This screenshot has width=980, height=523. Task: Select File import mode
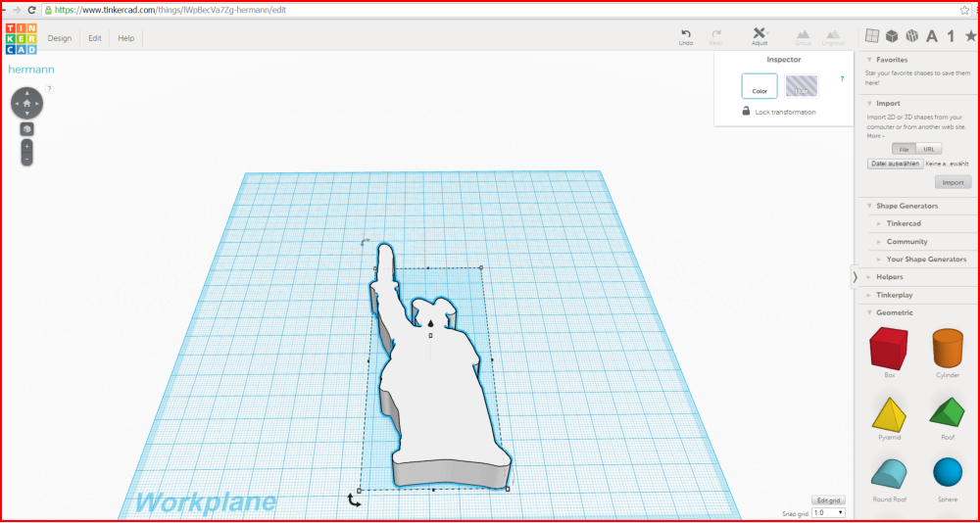904,149
